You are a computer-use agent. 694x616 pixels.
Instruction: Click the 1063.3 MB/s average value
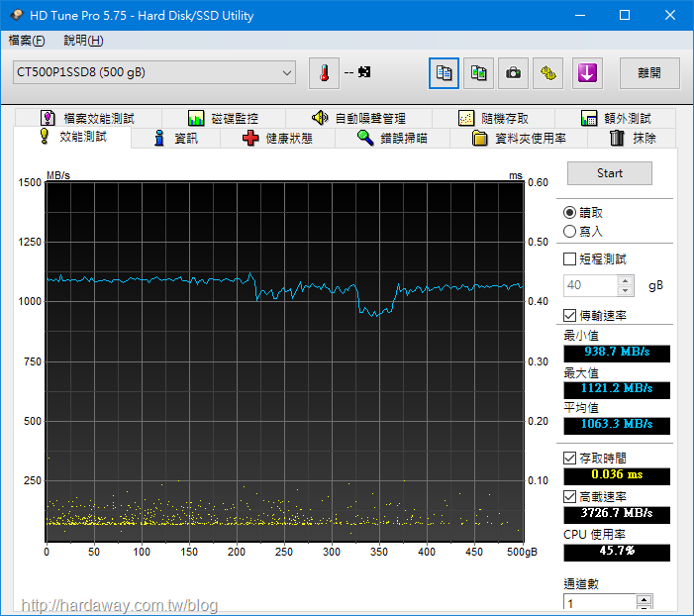click(617, 426)
